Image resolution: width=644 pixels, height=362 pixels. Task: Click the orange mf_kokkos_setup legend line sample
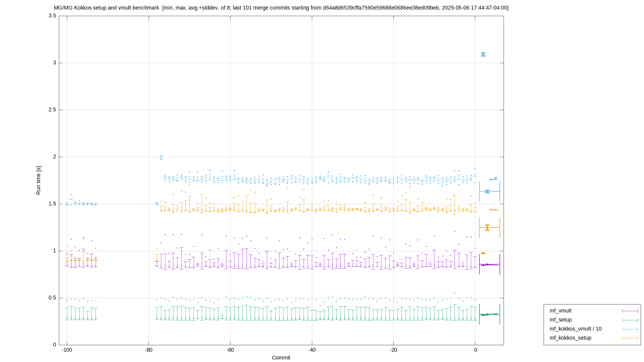630,338
